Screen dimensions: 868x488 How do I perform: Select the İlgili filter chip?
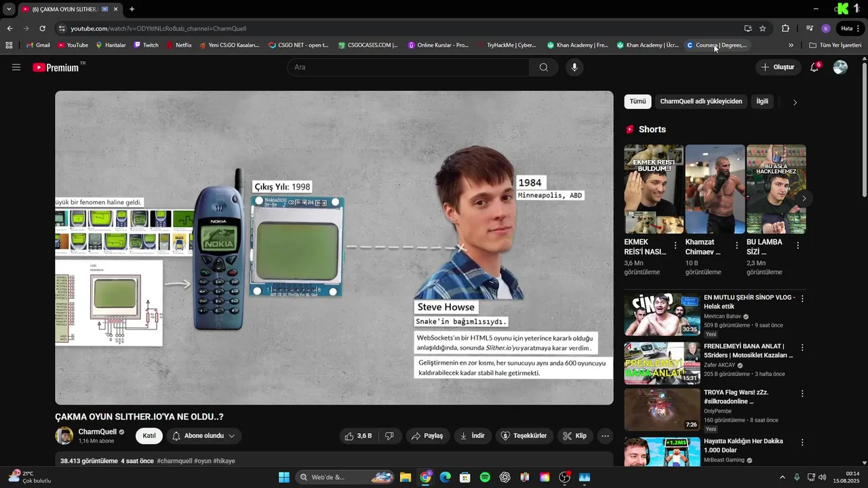[x=762, y=102]
